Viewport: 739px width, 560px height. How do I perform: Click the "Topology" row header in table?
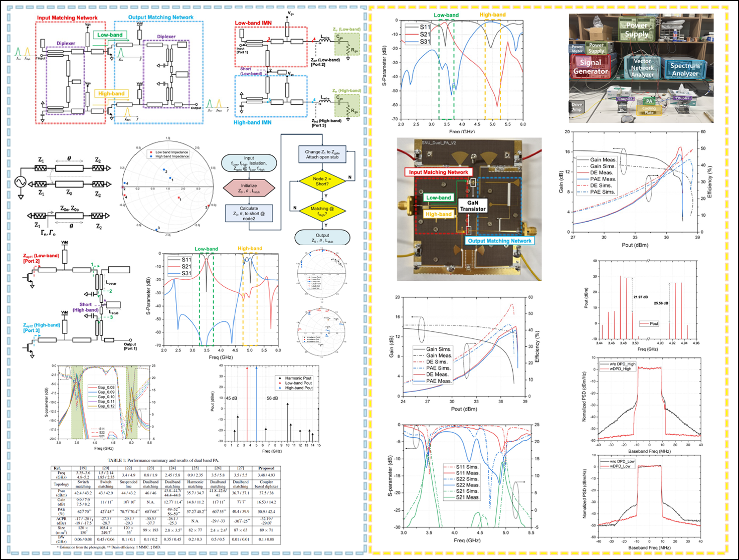click(61, 484)
